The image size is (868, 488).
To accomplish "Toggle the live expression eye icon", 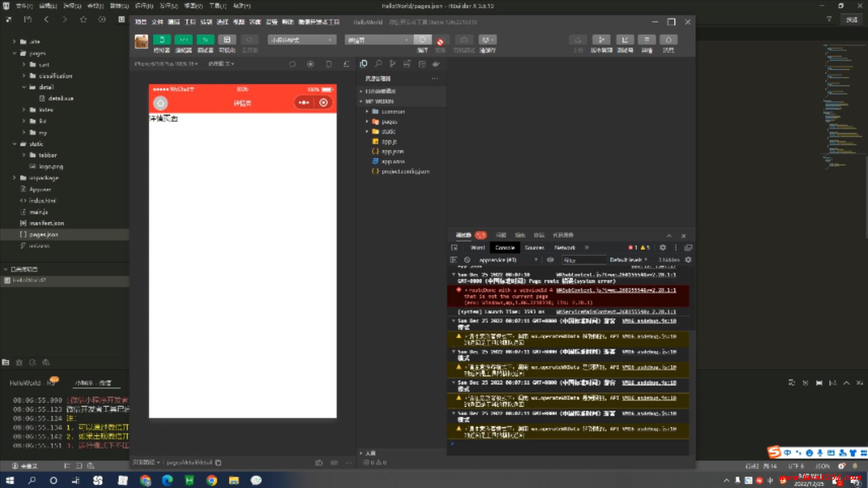I will 550,260.
